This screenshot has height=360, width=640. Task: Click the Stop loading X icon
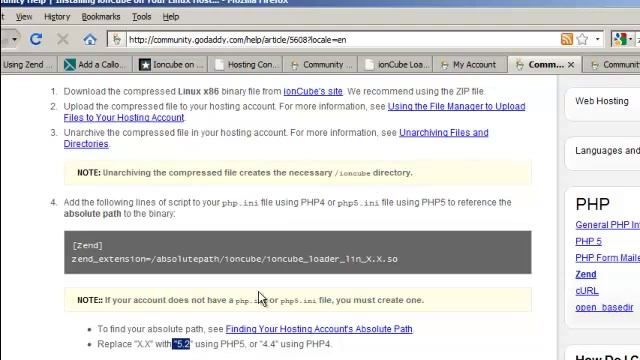[63, 39]
